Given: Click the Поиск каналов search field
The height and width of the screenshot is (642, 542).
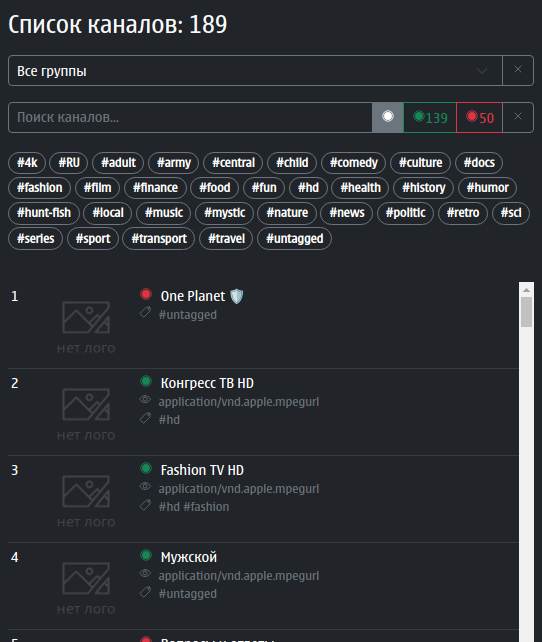Looking at the screenshot, I should coord(190,117).
